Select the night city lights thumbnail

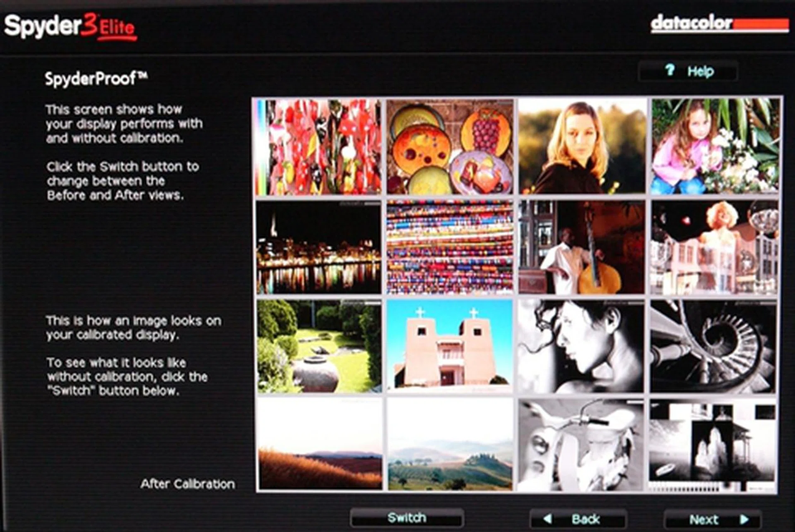(318, 247)
